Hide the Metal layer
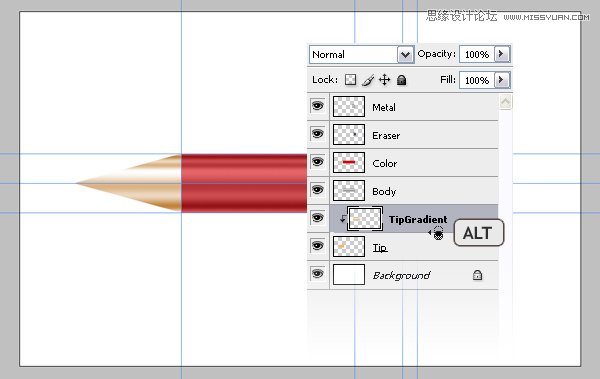The height and width of the screenshot is (379, 600). 317,105
